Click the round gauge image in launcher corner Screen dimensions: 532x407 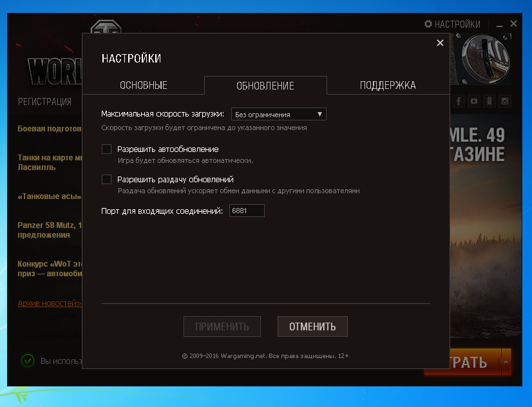pyautogui.click(x=484, y=59)
